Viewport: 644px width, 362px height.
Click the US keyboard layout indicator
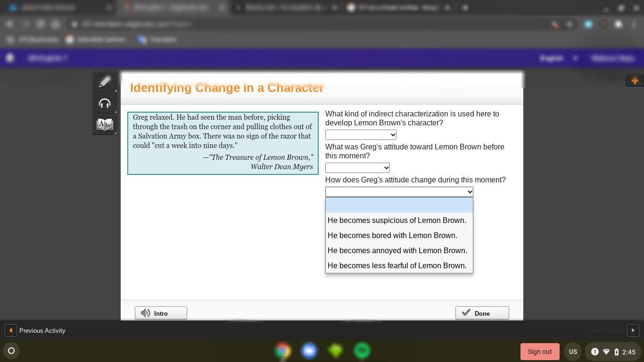(573, 352)
